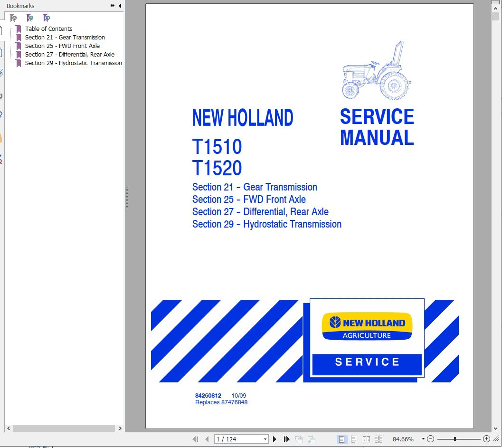Open the zoom percentage dropdown
Image resolution: width=502 pixels, height=448 pixels.
pyautogui.click(x=423, y=438)
